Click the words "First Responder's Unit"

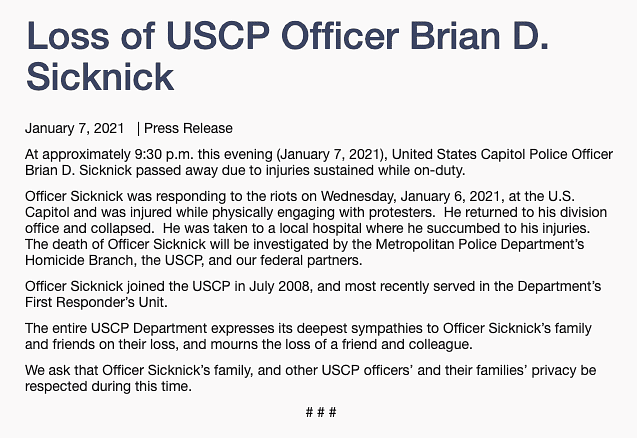coord(95,303)
